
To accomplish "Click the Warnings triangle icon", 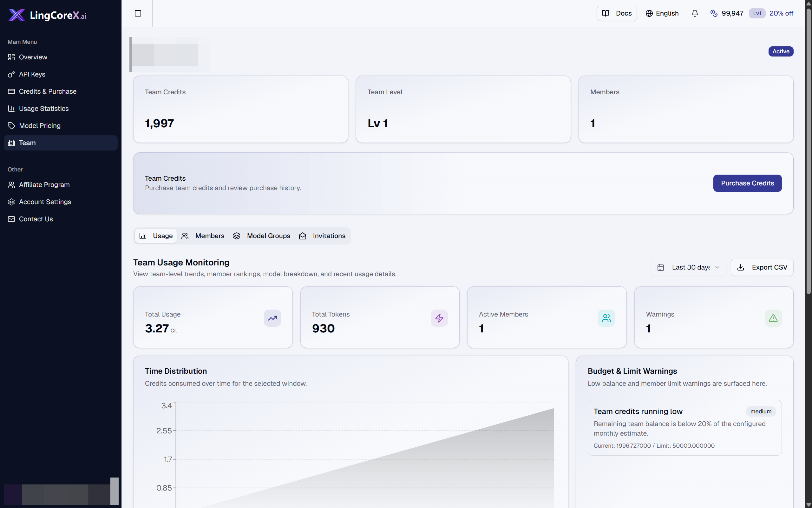I will [x=773, y=318].
